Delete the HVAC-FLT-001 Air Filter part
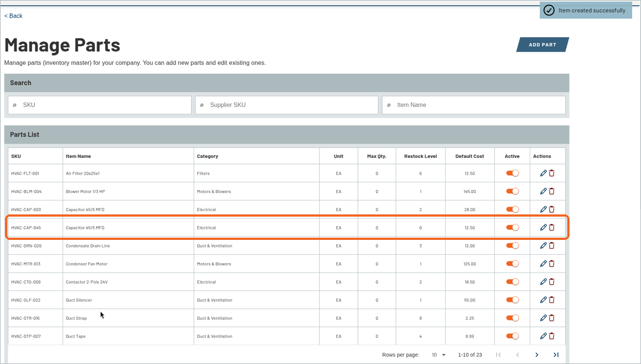This screenshot has width=641, height=364. (x=551, y=173)
